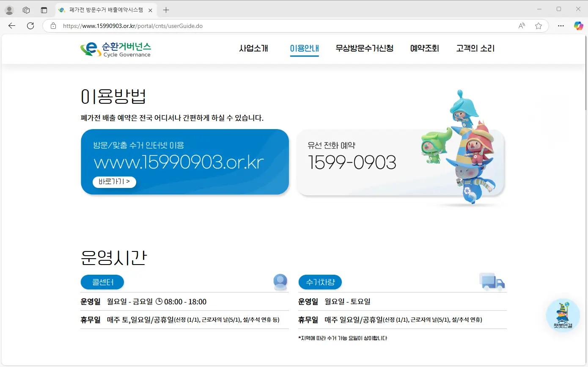Screen dimensions: 588x367
Task: Open a new browser tab
Action: (165, 10)
